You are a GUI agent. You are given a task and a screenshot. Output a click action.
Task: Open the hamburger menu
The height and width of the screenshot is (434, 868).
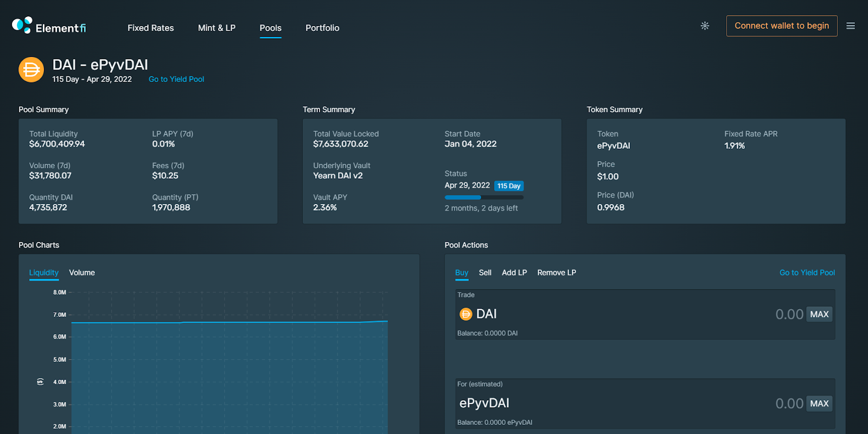pos(850,26)
